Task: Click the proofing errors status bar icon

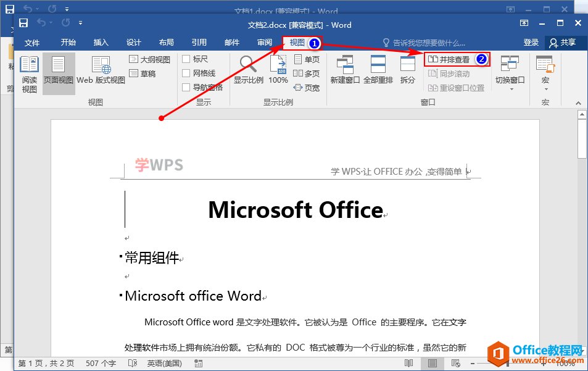Action: [133, 363]
